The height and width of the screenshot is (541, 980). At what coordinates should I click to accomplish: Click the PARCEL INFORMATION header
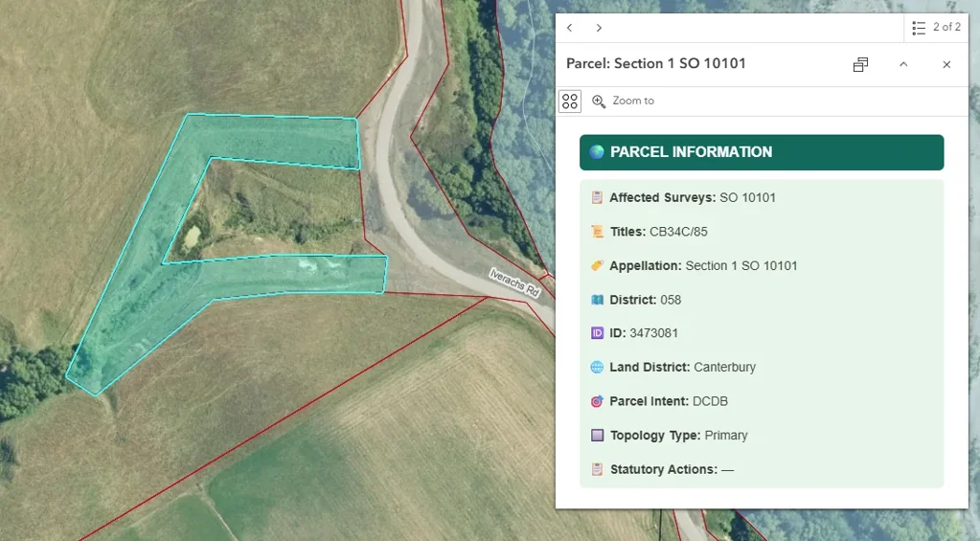coord(762,152)
